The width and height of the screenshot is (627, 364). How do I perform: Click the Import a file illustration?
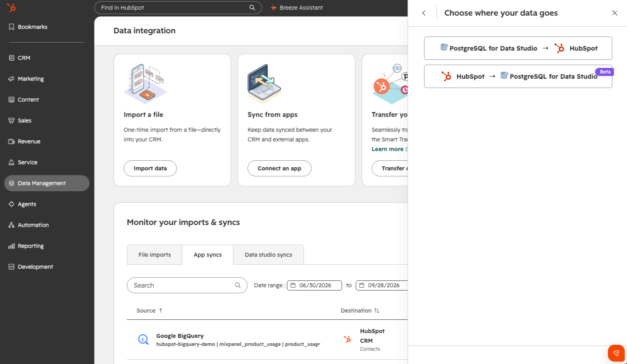[145, 84]
